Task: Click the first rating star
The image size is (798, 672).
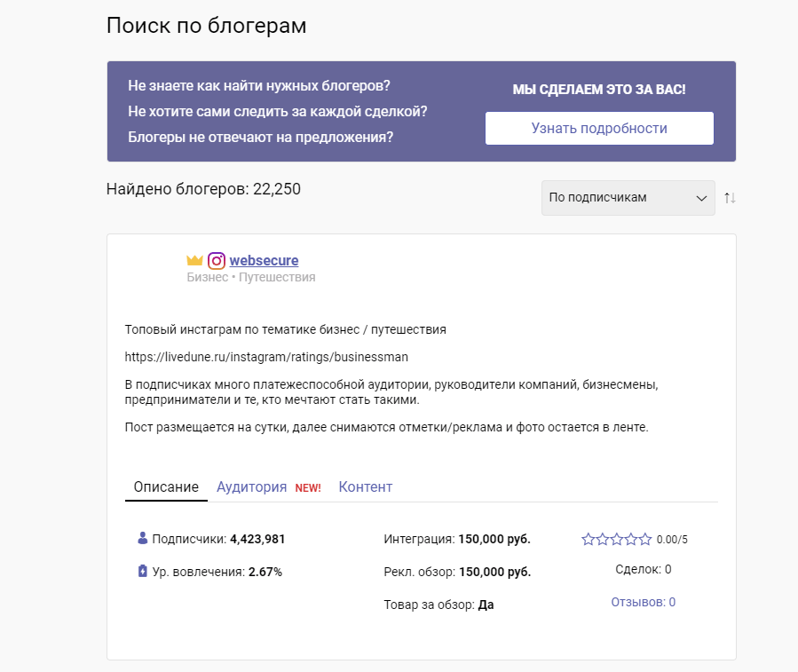Action: pyautogui.click(x=588, y=539)
